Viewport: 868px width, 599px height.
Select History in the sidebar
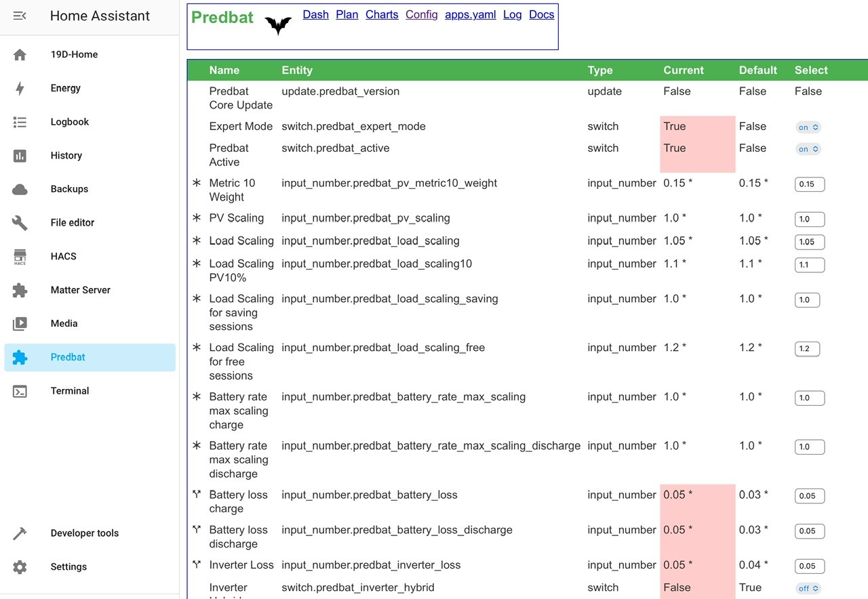pos(90,155)
